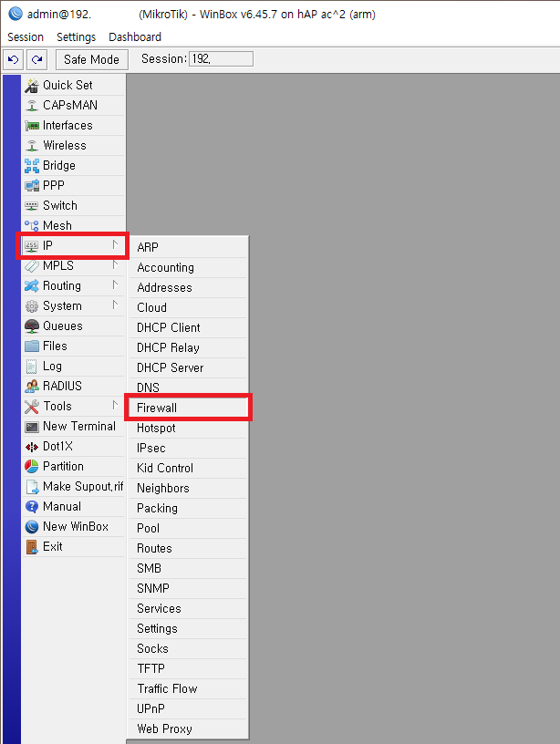Open Kid Control from the IP submenu
Image resolution: width=560 pixels, height=744 pixels.
[188, 468]
